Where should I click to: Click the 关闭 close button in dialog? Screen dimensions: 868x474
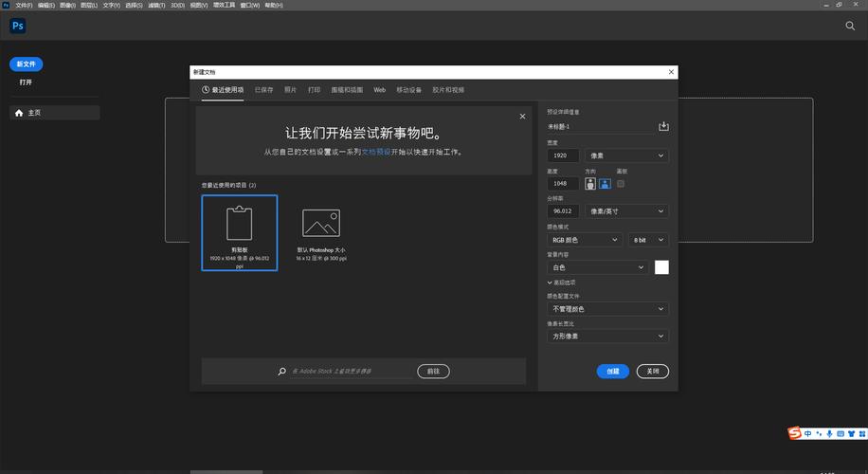tap(653, 371)
